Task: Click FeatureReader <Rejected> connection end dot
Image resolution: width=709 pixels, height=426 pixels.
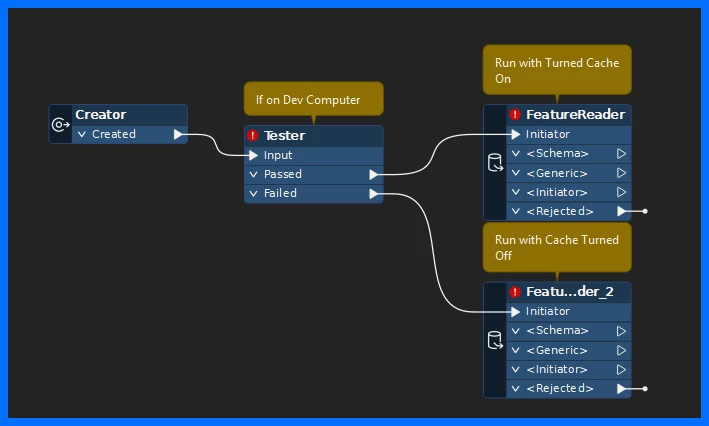Action: click(645, 211)
